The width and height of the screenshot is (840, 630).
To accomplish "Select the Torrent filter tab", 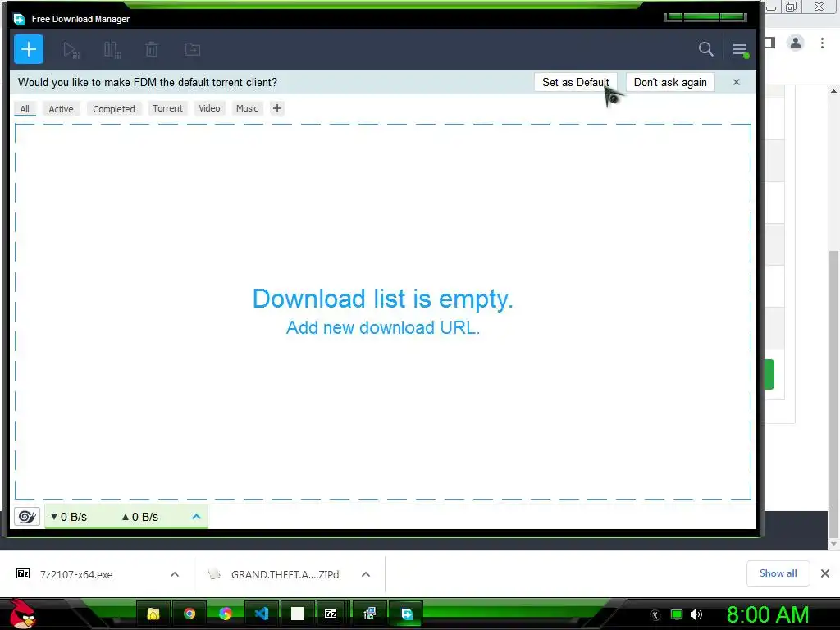I will pyautogui.click(x=167, y=108).
